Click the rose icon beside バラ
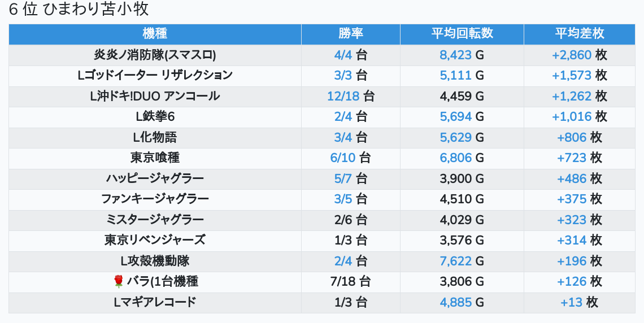 (x=118, y=281)
